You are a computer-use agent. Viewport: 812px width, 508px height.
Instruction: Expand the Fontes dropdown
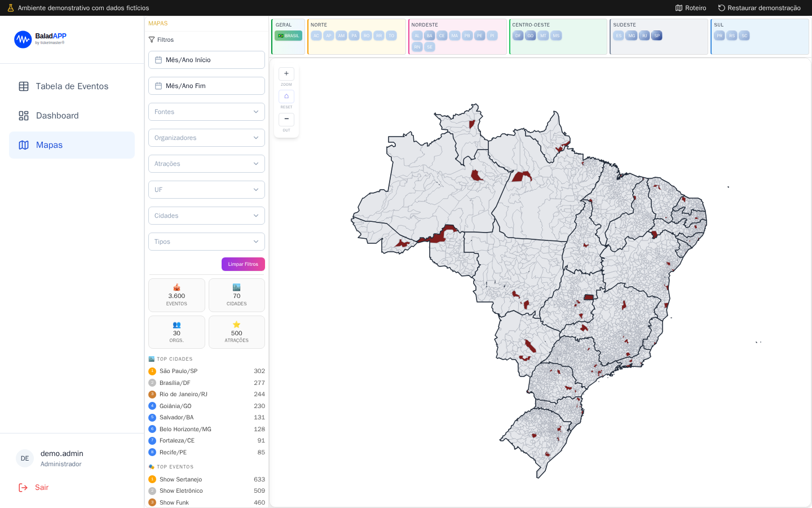tap(206, 112)
